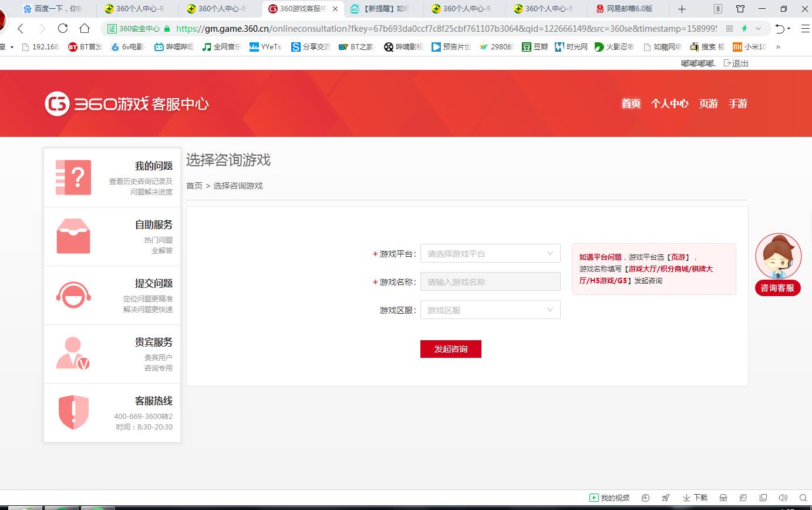Click the 360游戏客服中心 logo

point(126,103)
